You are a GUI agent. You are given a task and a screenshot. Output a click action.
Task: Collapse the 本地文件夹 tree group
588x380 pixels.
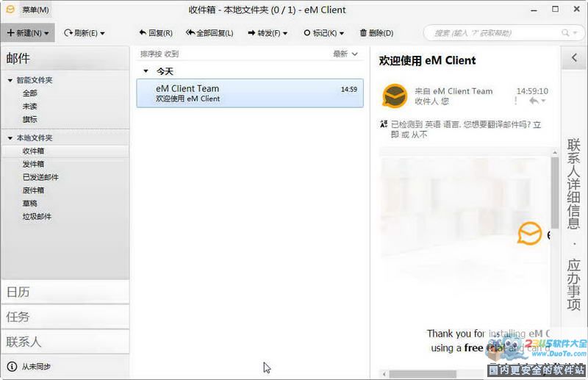click(x=10, y=138)
